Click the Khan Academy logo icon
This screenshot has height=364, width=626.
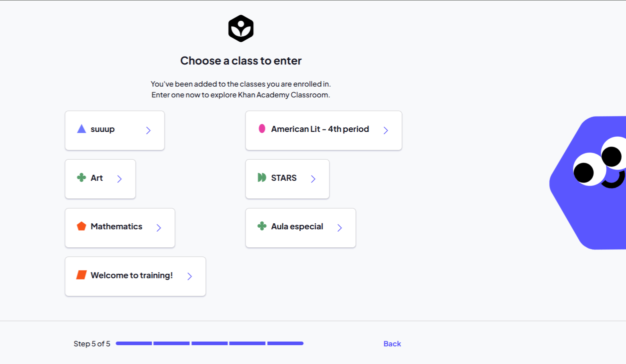coord(241,28)
